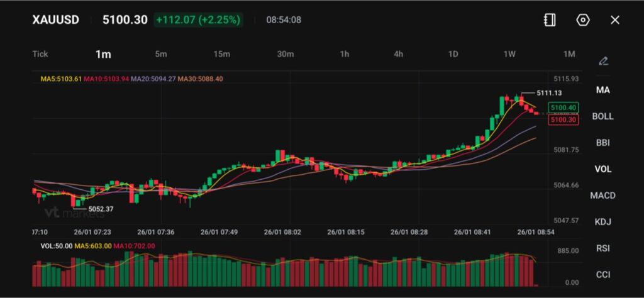Viewport: 644px width, 298px height.
Task: Show the MACD indicator
Action: [602, 196]
